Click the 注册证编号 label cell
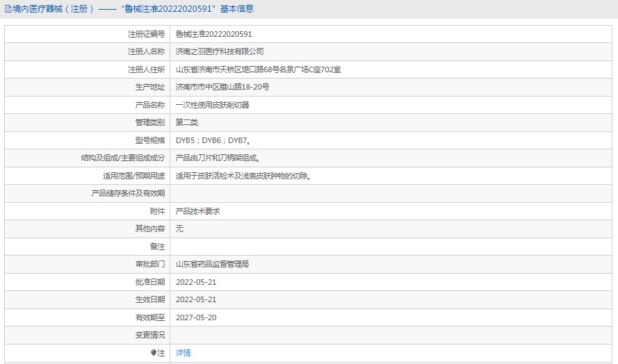 point(88,34)
